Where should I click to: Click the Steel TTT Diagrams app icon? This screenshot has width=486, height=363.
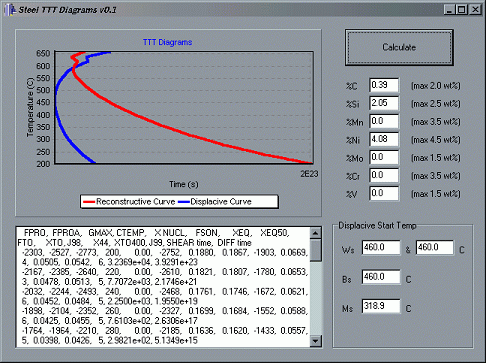tap(11, 10)
